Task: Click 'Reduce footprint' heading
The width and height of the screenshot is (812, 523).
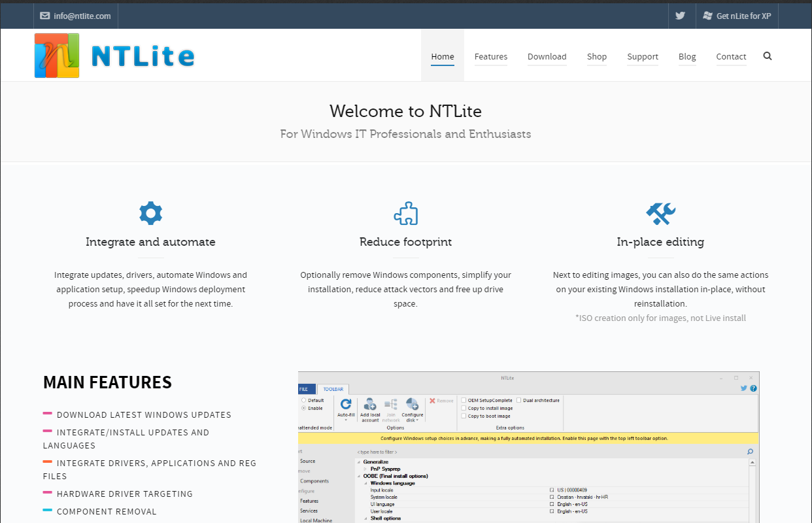Action: pyautogui.click(x=405, y=242)
